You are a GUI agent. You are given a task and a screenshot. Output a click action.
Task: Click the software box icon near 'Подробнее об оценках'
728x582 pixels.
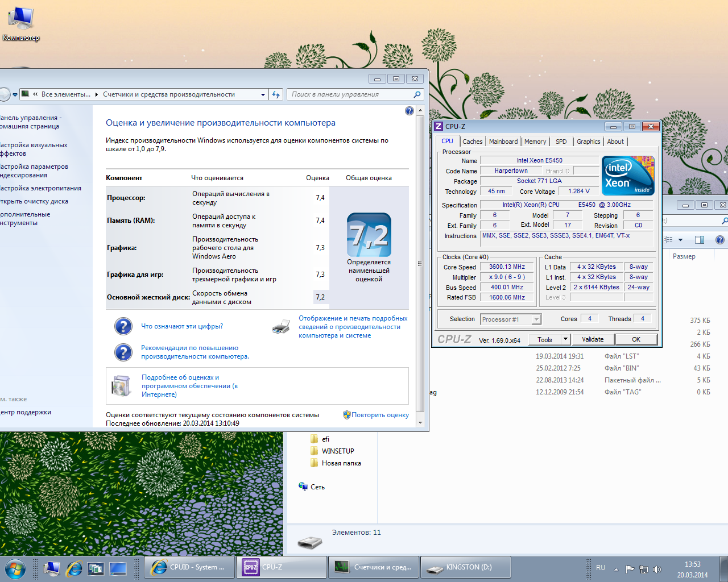point(121,385)
